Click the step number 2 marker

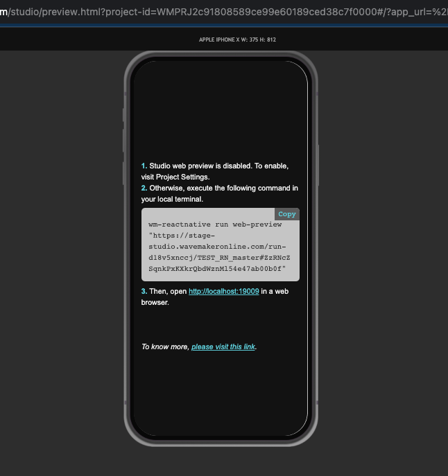144,188
